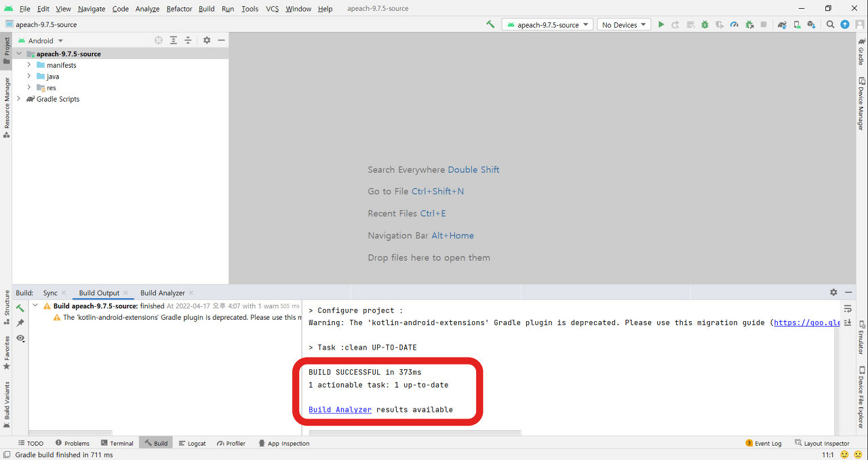Viewport: 868px width, 460px height.
Task: Start a debug session with the Debug icon
Action: 705,24
